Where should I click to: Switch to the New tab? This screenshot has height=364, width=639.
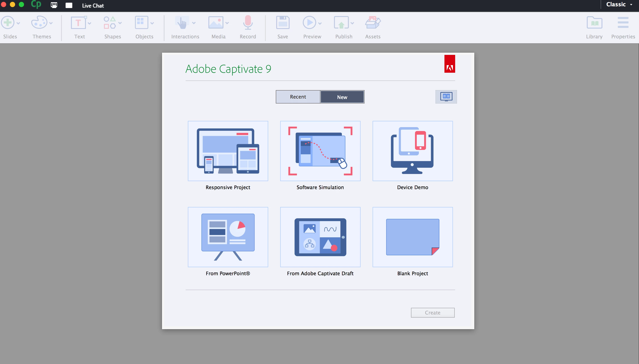[x=342, y=97]
